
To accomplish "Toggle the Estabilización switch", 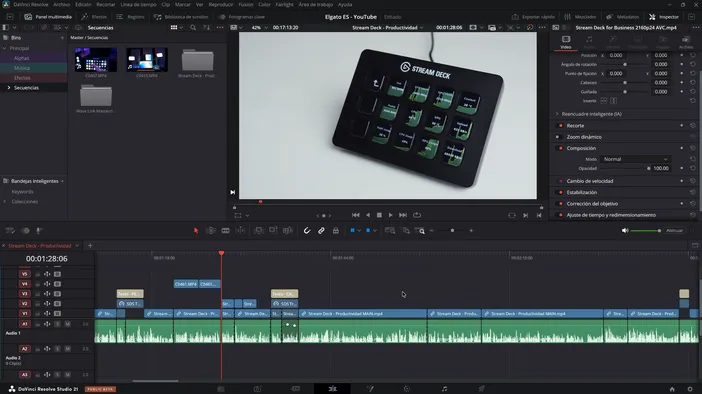I will (560, 193).
